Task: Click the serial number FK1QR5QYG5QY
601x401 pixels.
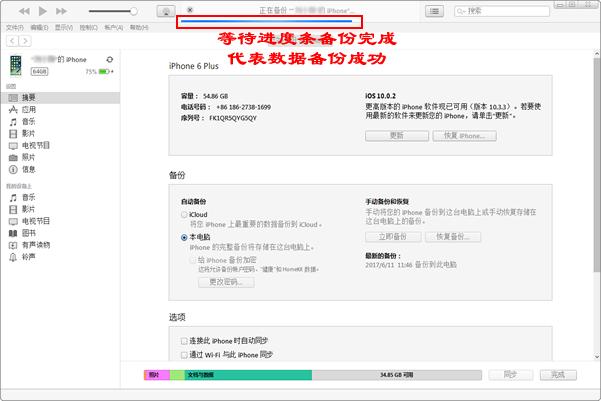Action: tap(233, 118)
